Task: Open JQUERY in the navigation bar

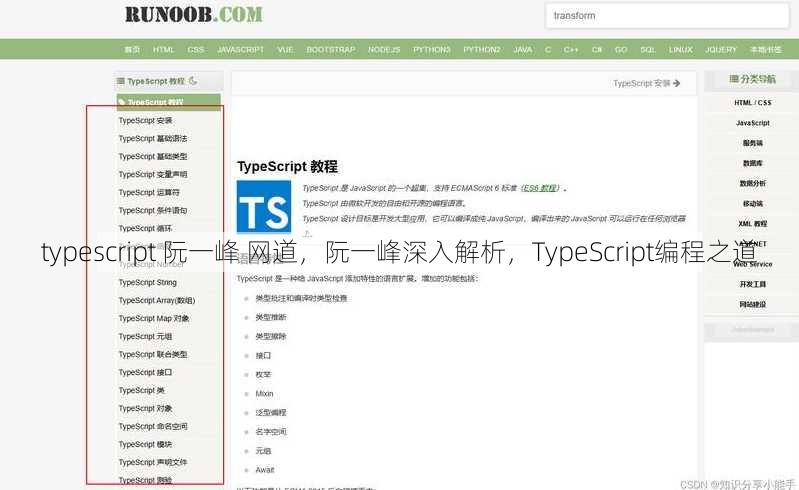Action: 721,49
